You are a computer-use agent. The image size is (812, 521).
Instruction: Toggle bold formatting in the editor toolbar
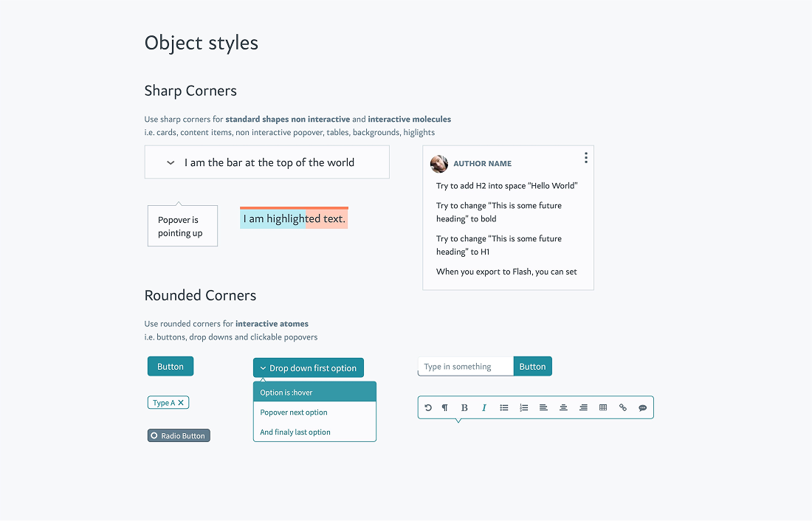(464, 407)
